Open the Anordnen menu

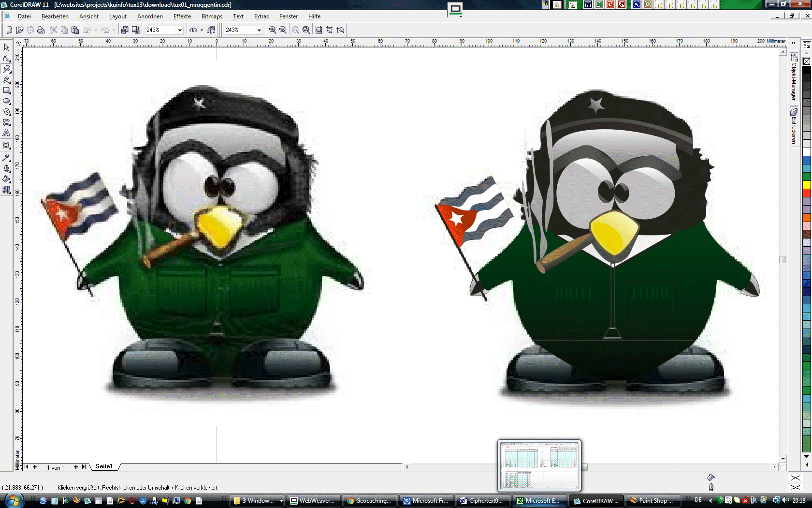(x=150, y=16)
